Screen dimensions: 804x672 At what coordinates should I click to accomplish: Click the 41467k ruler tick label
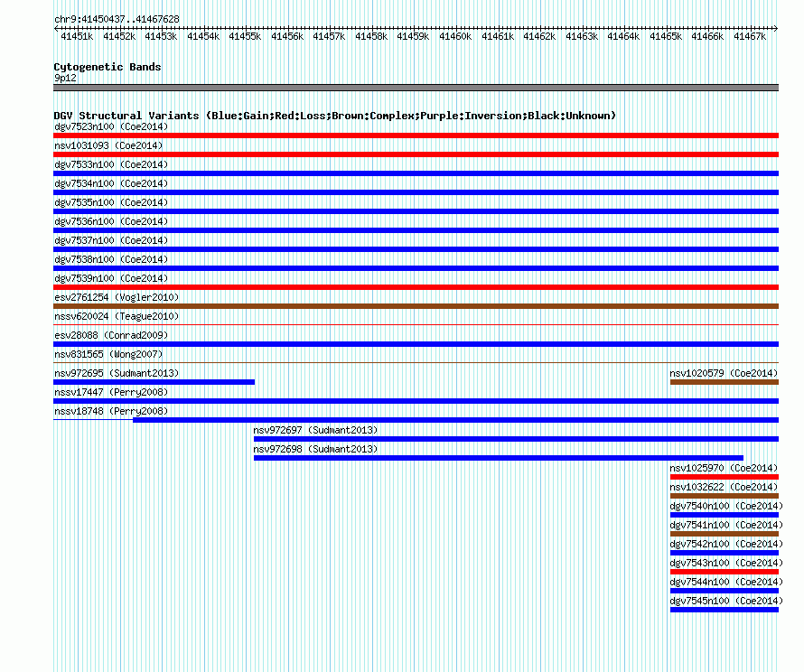click(x=750, y=36)
